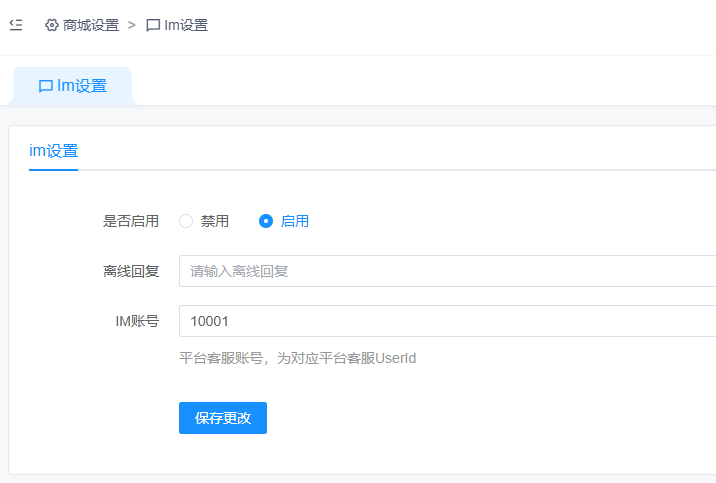Click the IM账号 field label
Viewport: 716px width, 483px height.
pos(137,321)
